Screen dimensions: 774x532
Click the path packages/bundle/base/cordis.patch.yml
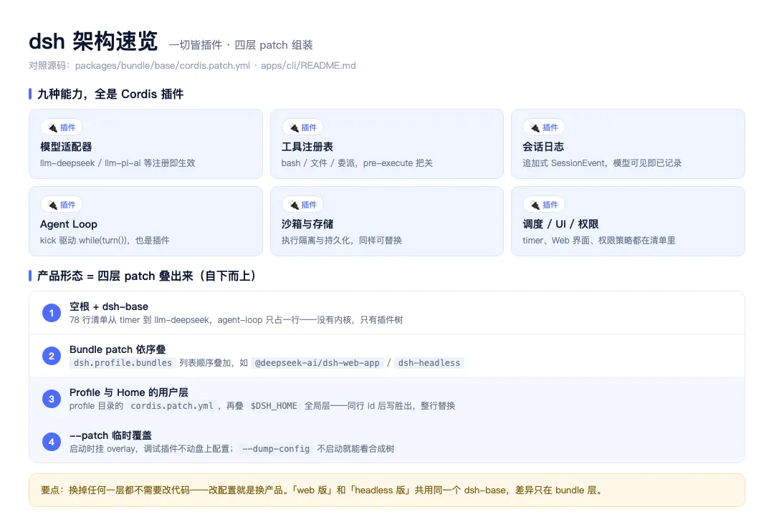163,66
